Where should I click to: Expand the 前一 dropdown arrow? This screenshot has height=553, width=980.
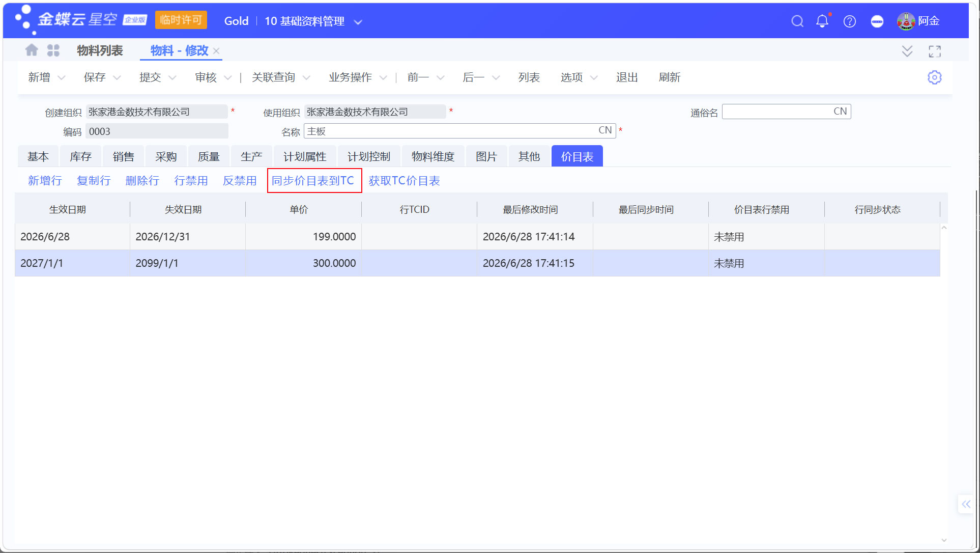pyautogui.click(x=441, y=78)
